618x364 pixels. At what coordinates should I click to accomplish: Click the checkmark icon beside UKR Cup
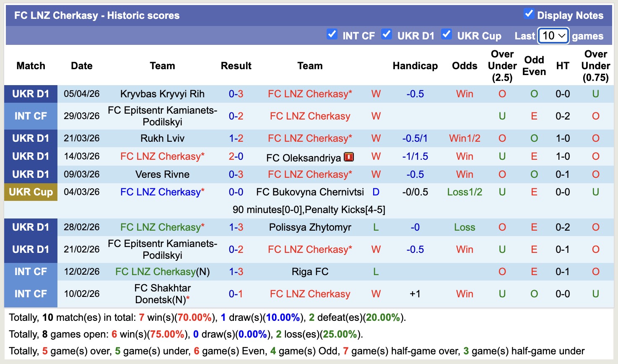click(x=447, y=34)
